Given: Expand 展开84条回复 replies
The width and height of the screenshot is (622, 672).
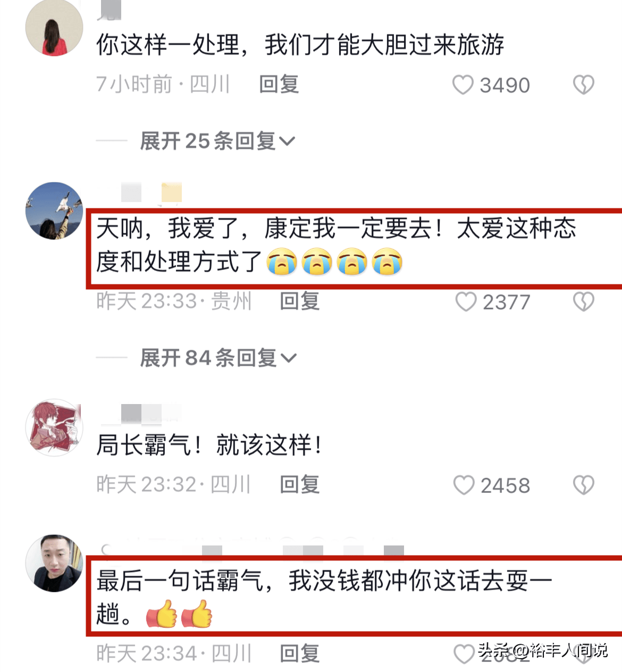Looking at the screenshot, I should (x=218, y=358).
